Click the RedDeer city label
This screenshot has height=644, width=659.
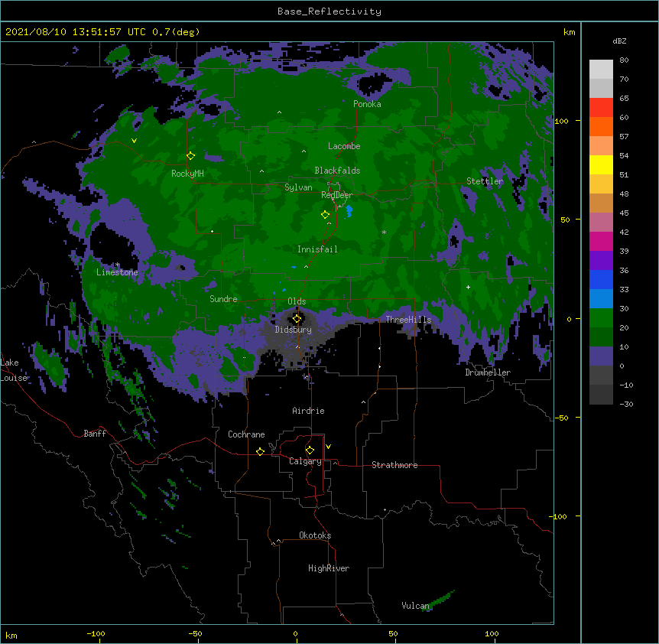(x=337, y=195)
